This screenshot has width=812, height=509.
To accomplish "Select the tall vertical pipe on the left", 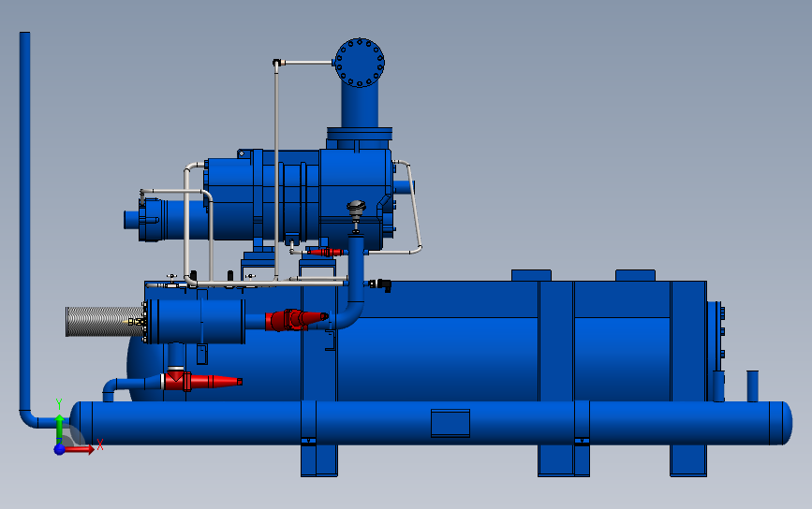I will (25, 223).
